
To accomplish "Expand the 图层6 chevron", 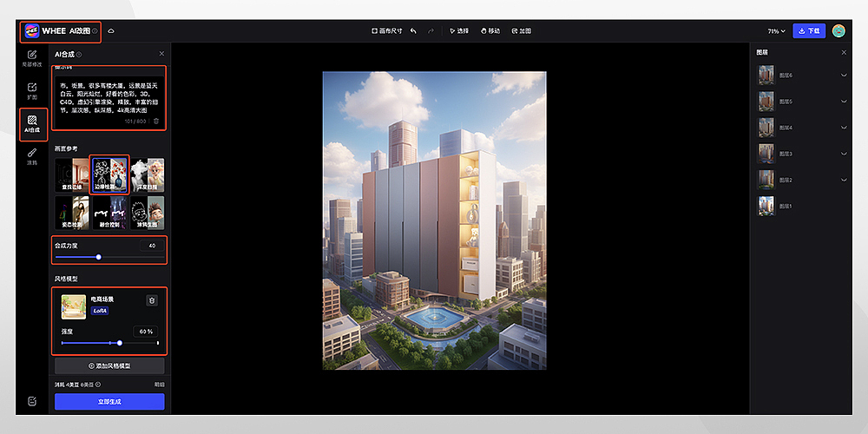I will [844, 76].
